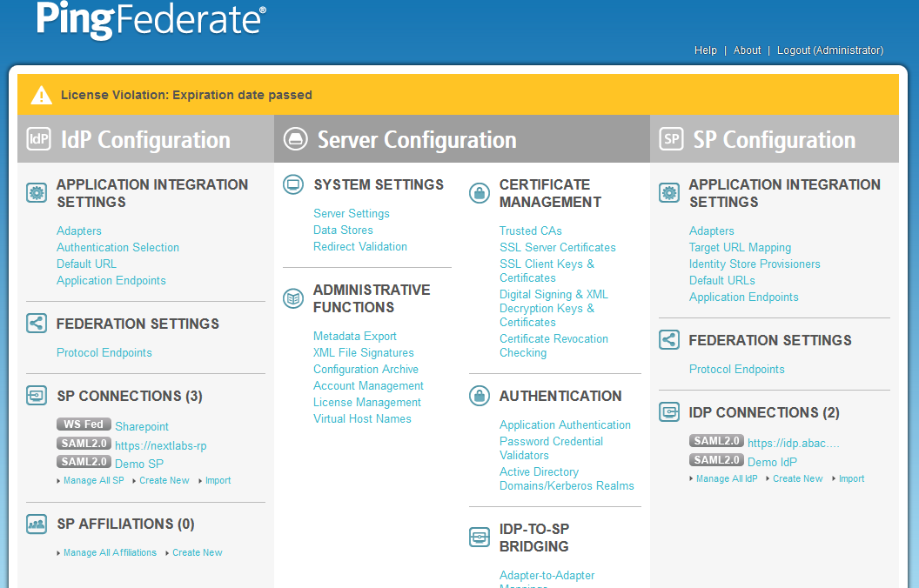Open License Management
Screen dimensions: 919x588
tap(367, 402)
